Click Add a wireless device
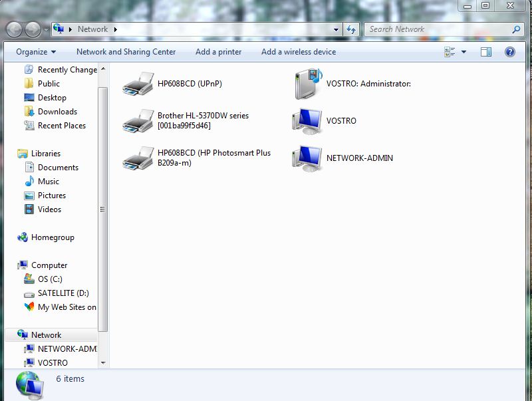The width and height of the screenshot is (532, 401). [x=298, y=52]
